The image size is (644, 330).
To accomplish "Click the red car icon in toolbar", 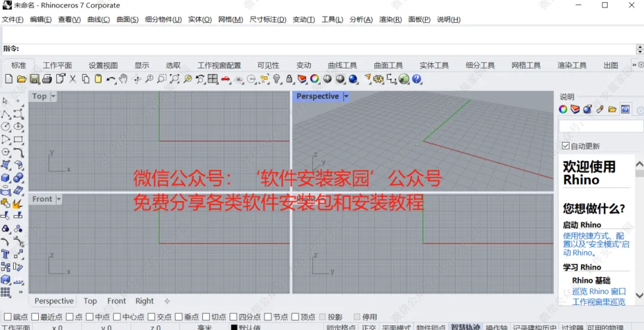I will pos(225,79).
